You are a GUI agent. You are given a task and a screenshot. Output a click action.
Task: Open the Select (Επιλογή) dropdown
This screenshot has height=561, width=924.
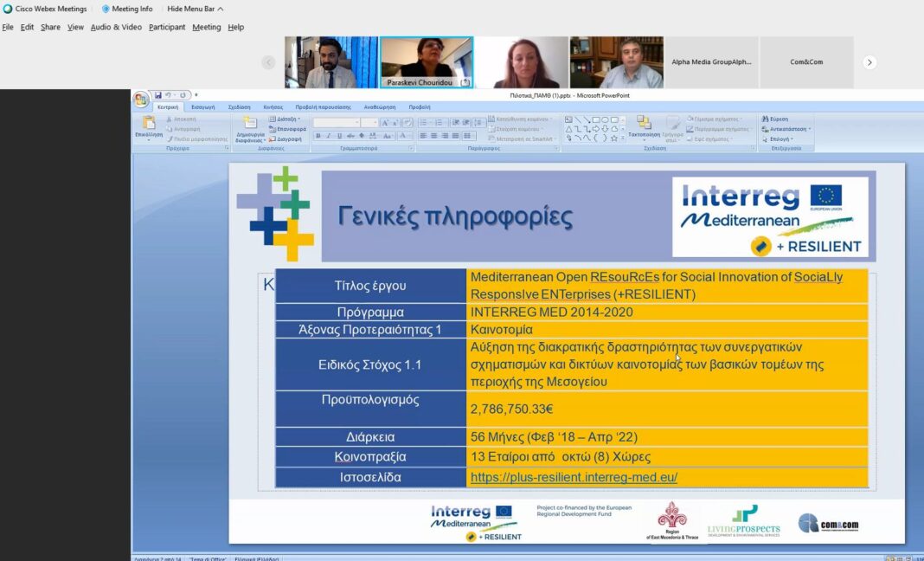777,139
